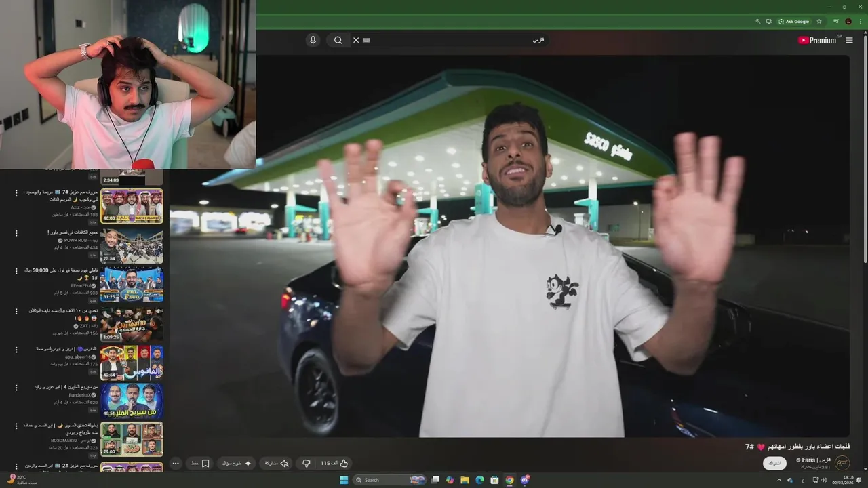The height and width of the screenshot is (488, 868).
Task: Open the POWR ROB thumbnail 25:54
Action: click(x=132, y=245)
